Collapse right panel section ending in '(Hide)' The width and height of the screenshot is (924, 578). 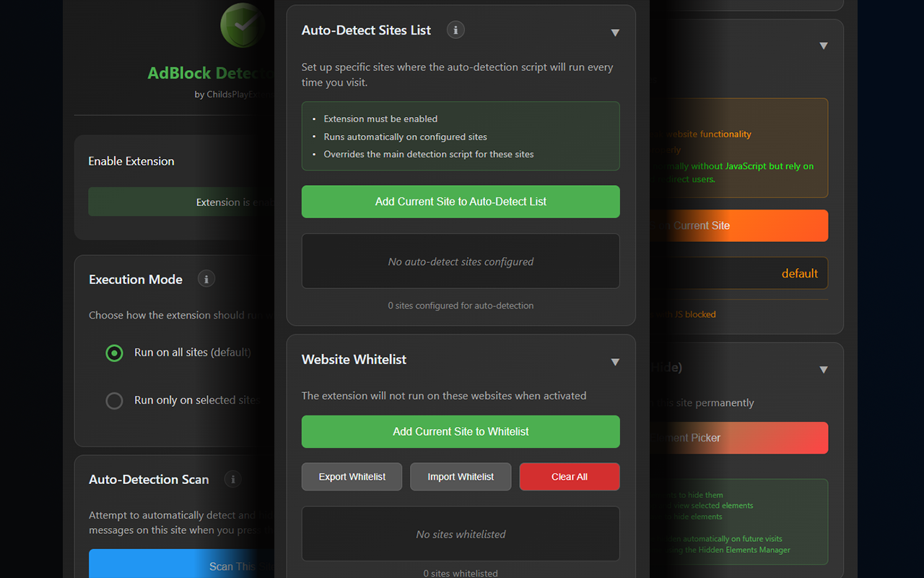823,370
